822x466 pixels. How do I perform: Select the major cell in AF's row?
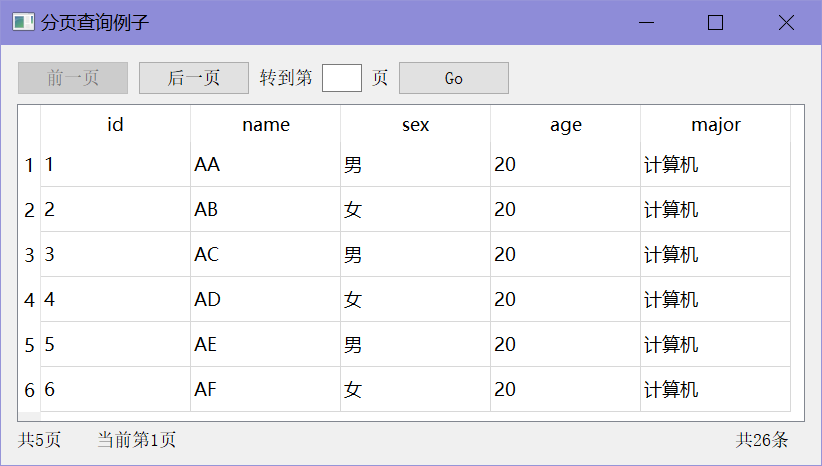[x=716, y=389]
